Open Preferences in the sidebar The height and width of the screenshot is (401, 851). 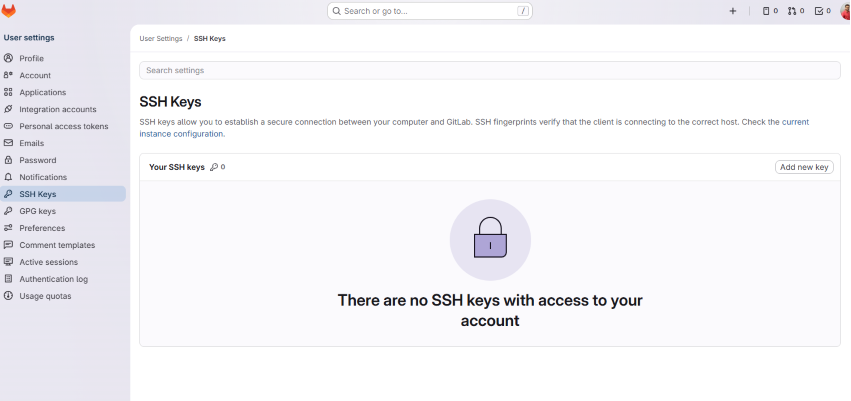tap(42, 228)
